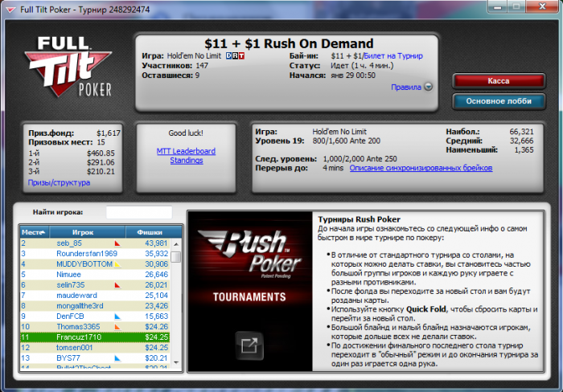Sort by the Фишки column header
563x392 pixels.
(154, 232)
